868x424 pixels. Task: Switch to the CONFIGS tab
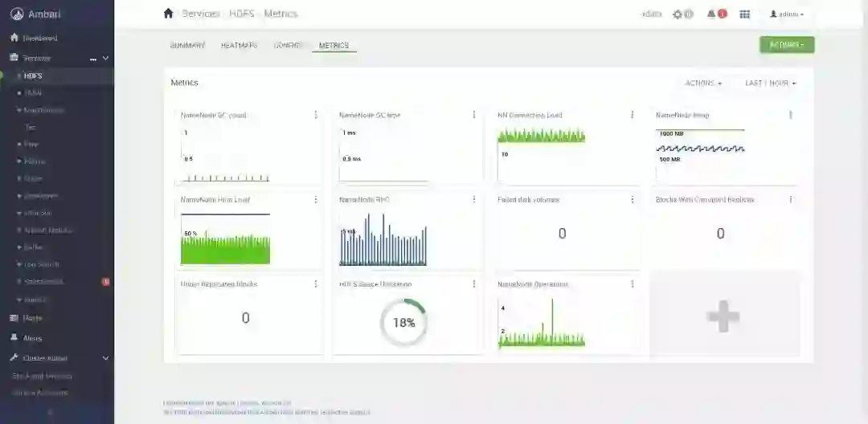[x=287, y=45]
